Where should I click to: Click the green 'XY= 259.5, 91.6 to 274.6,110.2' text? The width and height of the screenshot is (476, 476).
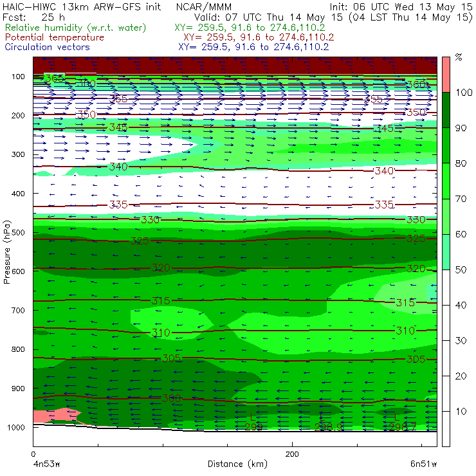point(250,28)
